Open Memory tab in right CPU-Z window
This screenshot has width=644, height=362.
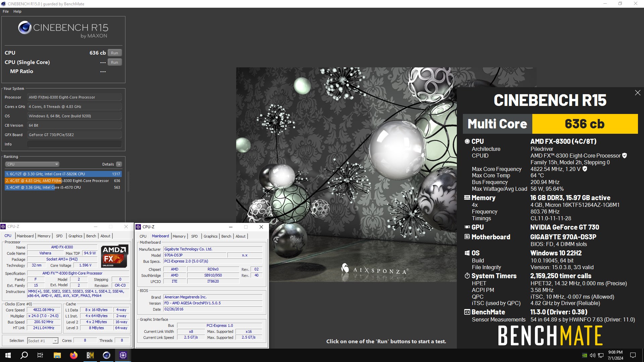(x=179, y=236)
